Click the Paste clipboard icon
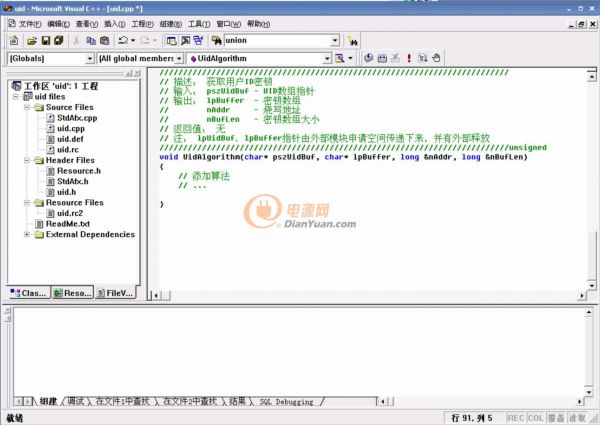The height and width of the screenshot is (425, 600). tap(104, 41)
